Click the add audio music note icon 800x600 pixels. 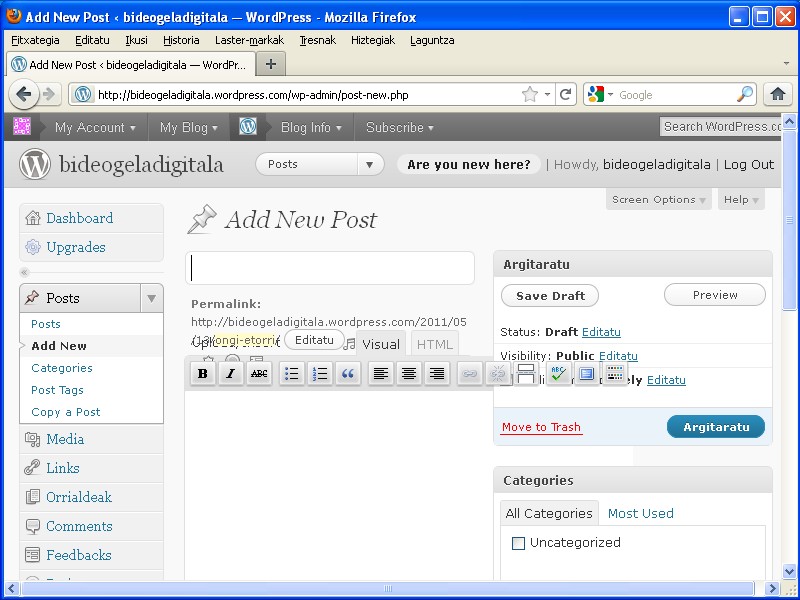349,344
